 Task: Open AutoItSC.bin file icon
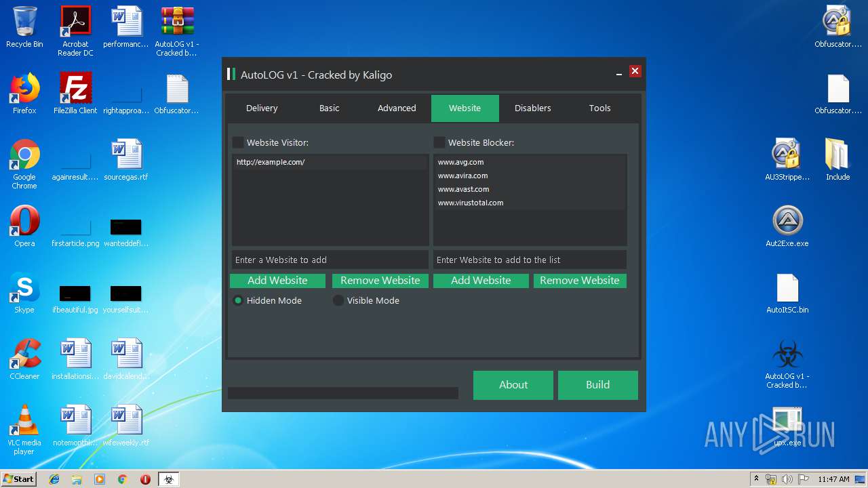coord(787,293)
